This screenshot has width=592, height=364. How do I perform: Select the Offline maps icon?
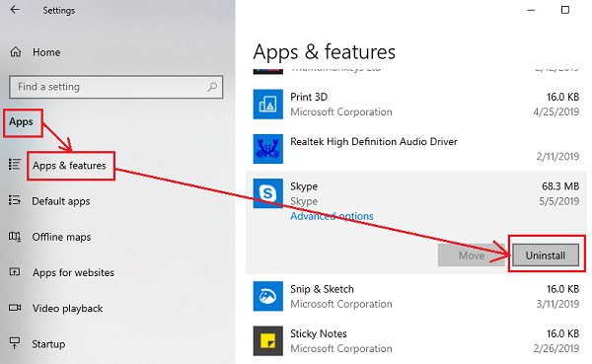point(15,237)
